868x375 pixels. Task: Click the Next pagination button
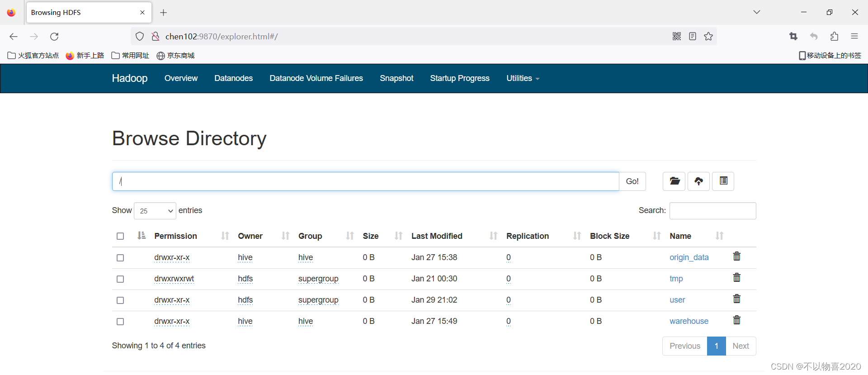tap(741, 346)
